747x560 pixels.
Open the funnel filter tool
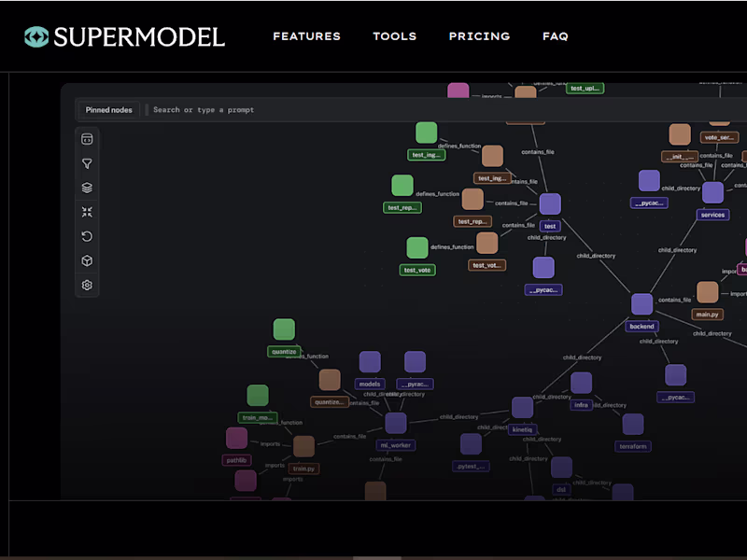pos(87,164)
